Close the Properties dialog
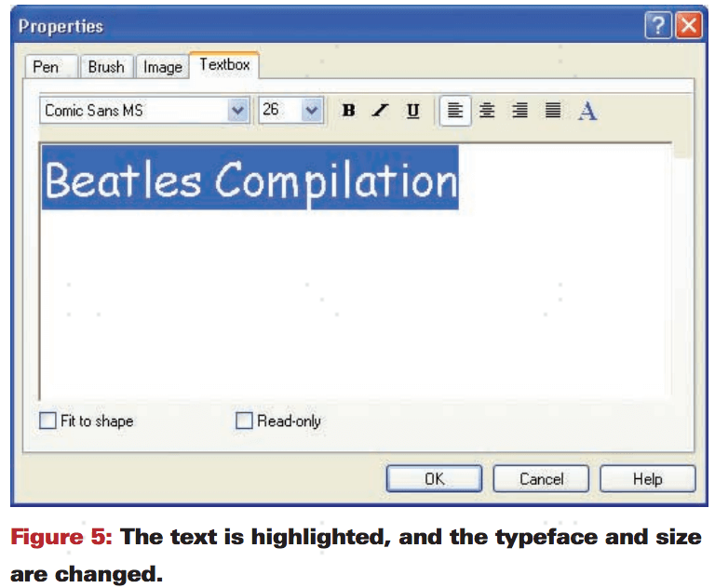715x588 pixels. click(x=689, y=26)
